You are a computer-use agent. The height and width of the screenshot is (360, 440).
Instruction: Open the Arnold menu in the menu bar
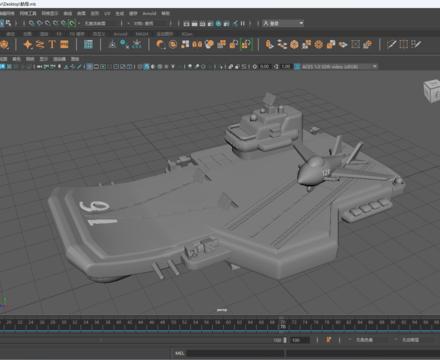(149, 14)
